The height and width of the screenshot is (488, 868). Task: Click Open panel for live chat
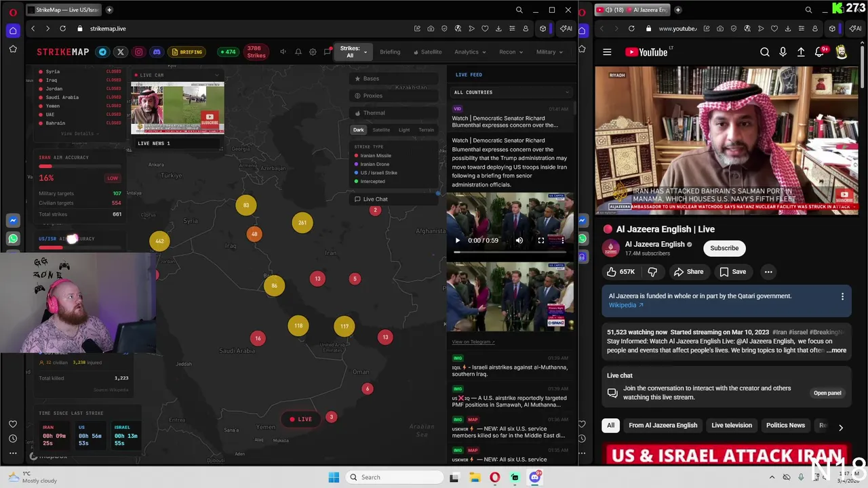coord(827,393)
